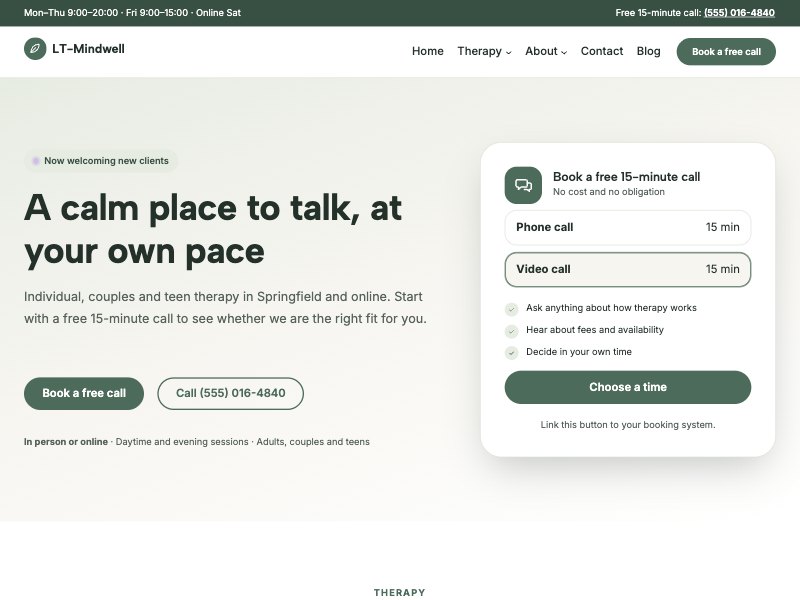Click the LT-Mindwell leaf logo icon

pyautogui.click(x=35, y=49)
